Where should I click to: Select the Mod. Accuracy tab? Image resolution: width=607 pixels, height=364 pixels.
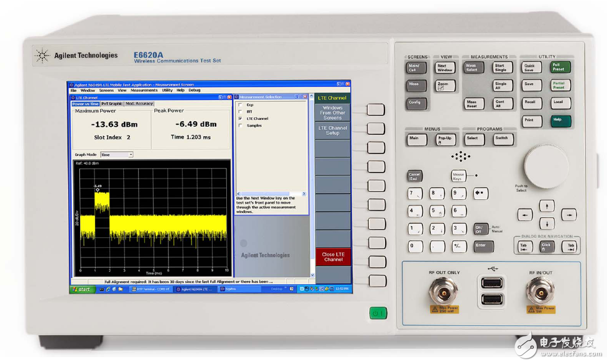[139, 104]
